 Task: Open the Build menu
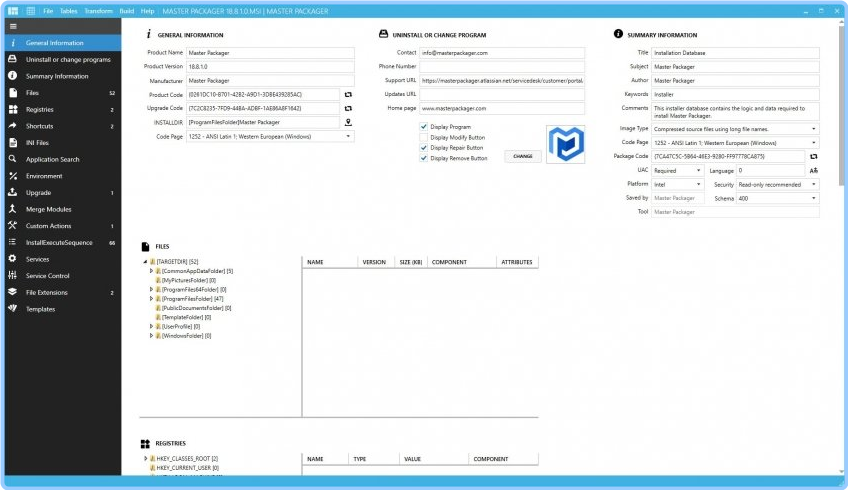127,11
